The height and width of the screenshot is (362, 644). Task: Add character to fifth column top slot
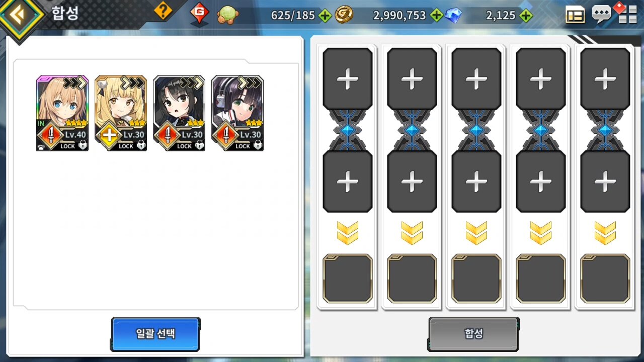click(605, 79)
